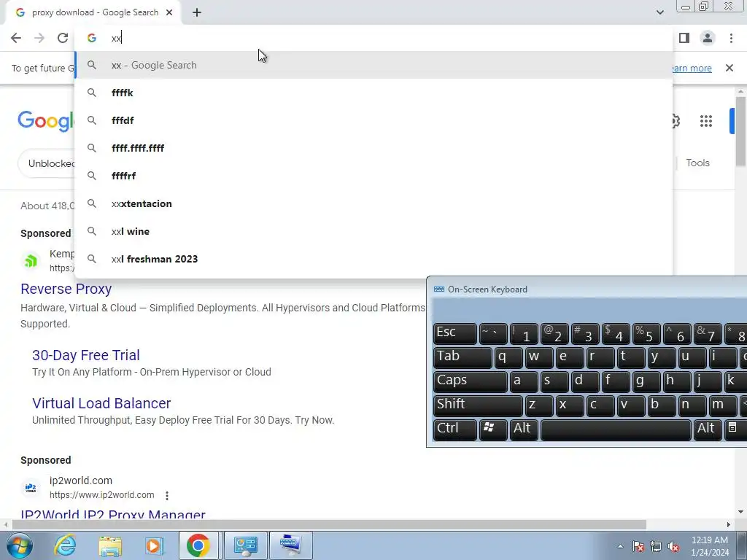Image resolution: width=747 pixels, height=560 pixels.
Task: Open the taskbar clock showing 12:19 AM
Action: pyautogui.click(x=710, y=546)
